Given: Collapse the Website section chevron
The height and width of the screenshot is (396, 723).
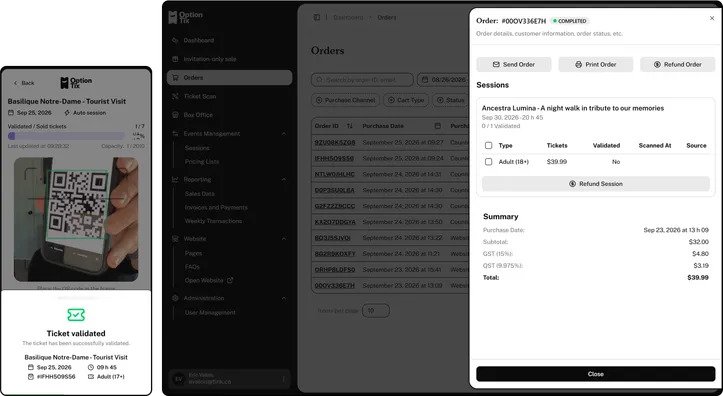Looking at the screenshot, I should [x=284, y=239].
